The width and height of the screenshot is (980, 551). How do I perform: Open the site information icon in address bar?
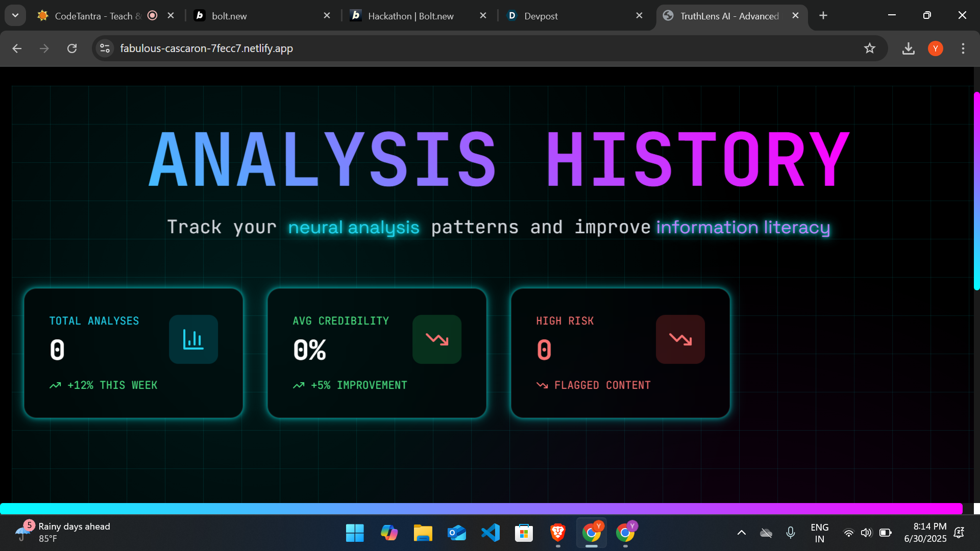[105, 48]
